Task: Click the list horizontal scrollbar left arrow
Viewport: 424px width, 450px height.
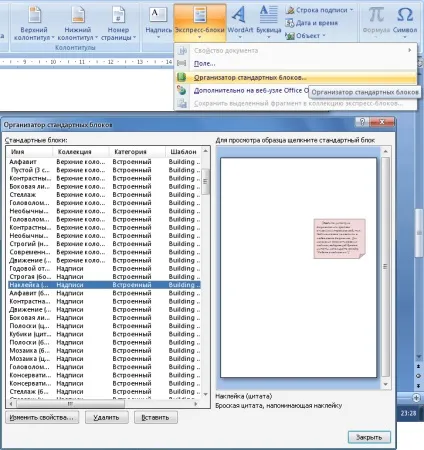Action: (11, 404)
